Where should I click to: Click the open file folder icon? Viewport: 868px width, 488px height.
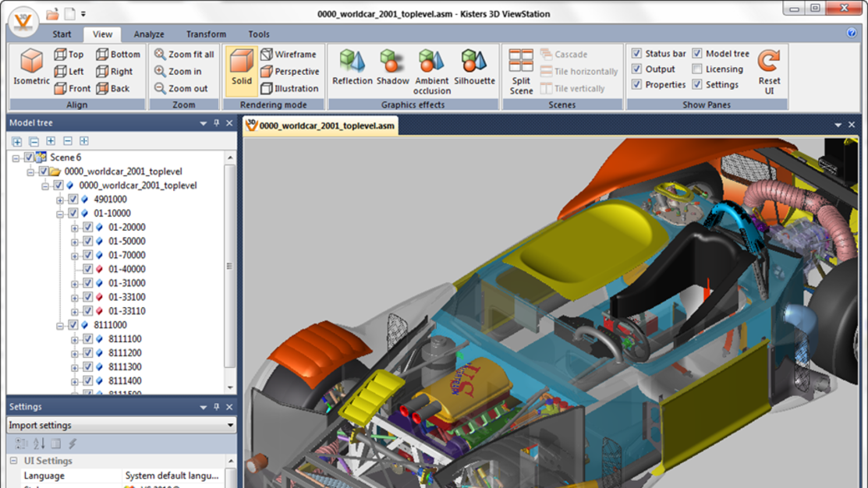52,14
